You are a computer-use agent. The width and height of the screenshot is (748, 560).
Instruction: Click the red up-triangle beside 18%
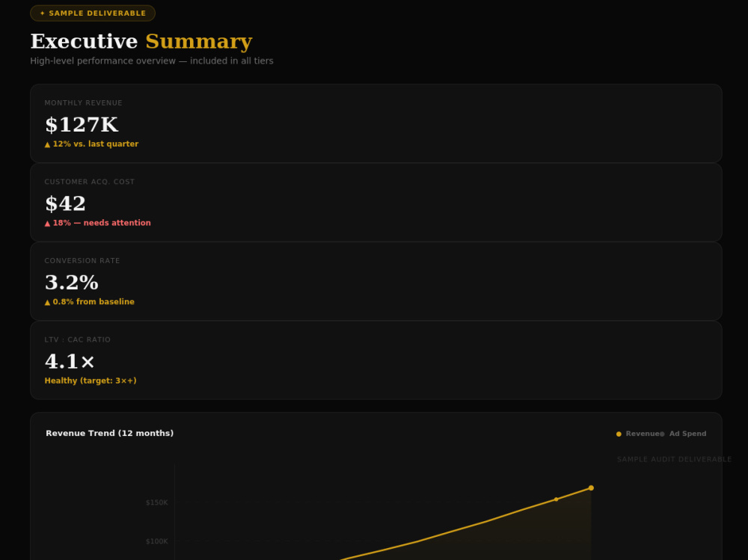click(47, 224)
